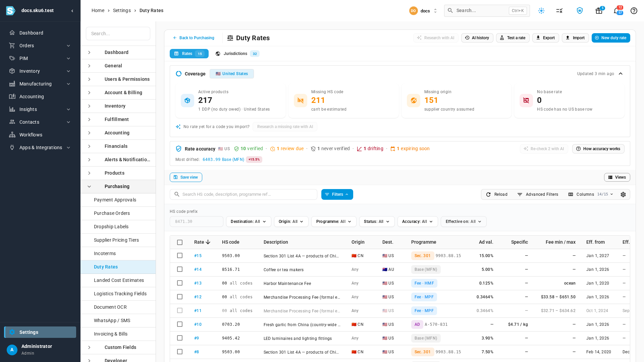This screenshot has height=362, width=644.
Task: Click the Accounting icon in main sidebar
Action: tap(12, 97)
